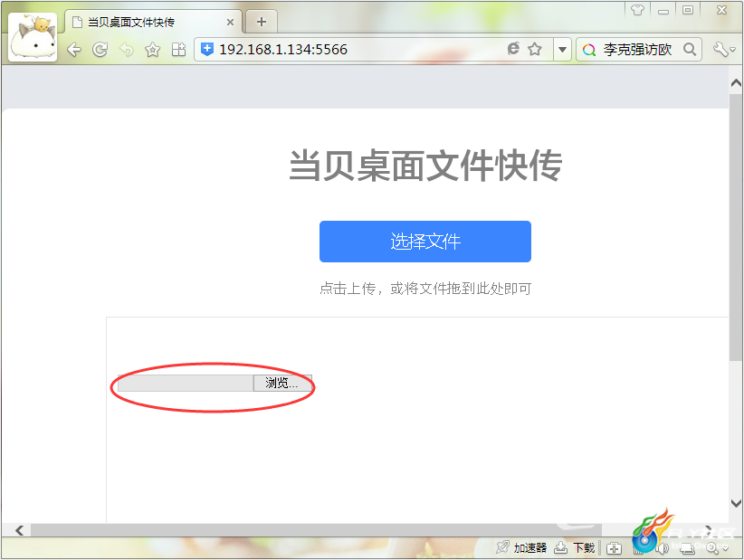
Task: Click the undo closed tab arrow
Action: tap(126, 50)
